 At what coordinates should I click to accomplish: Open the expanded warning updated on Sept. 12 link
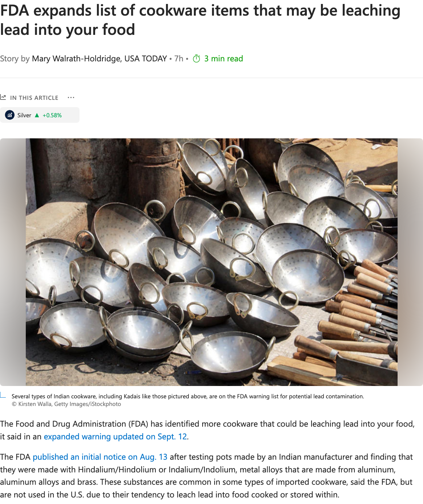click(x=115, y=436)
